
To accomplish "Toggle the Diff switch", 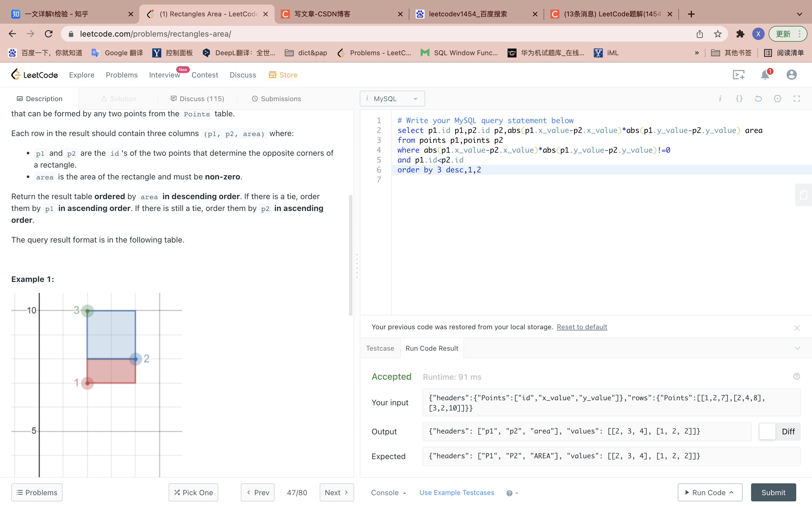I will [767, 431].
